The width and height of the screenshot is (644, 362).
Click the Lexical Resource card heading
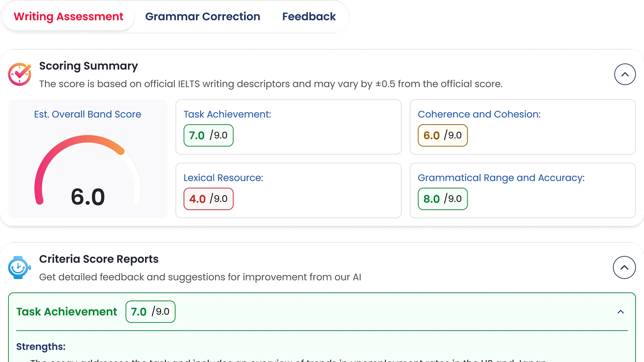click(x=223, y=178)
